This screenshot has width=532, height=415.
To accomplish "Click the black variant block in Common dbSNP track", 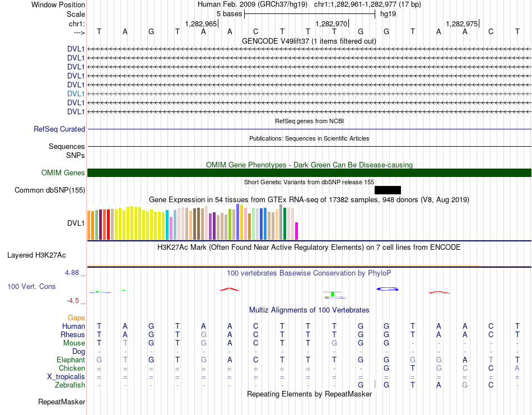I will [x=388, y=190].
